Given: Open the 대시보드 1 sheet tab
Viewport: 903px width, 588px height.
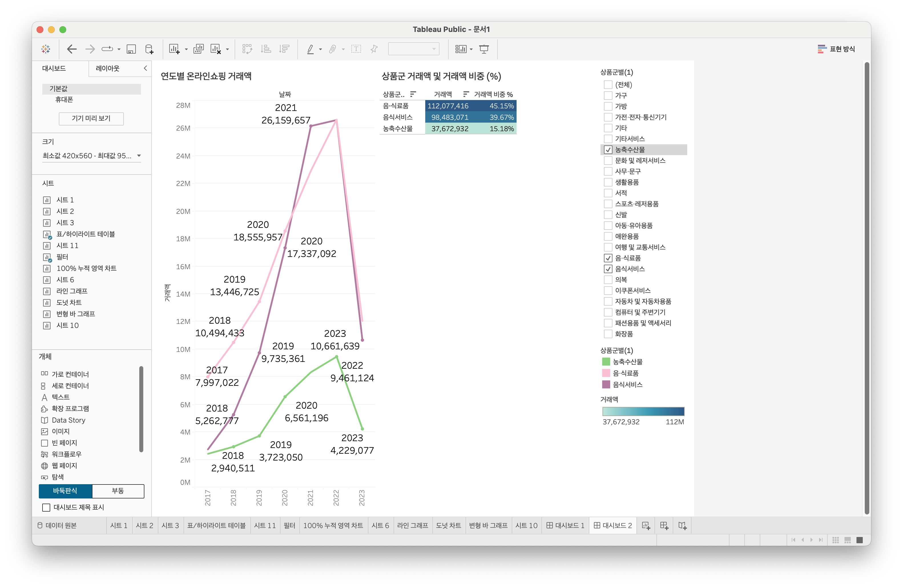Looking at the screenshot, I should pyautogui.click(x=565, y=526).
